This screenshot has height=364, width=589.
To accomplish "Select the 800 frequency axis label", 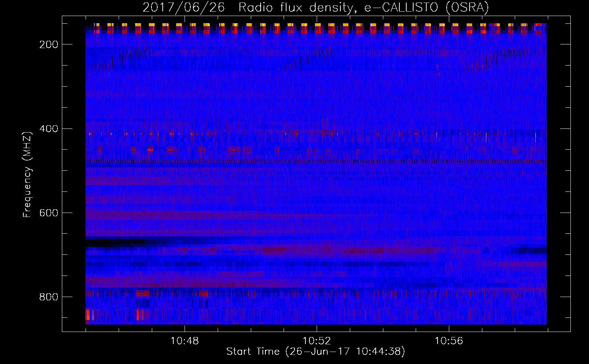I will 49,297.
